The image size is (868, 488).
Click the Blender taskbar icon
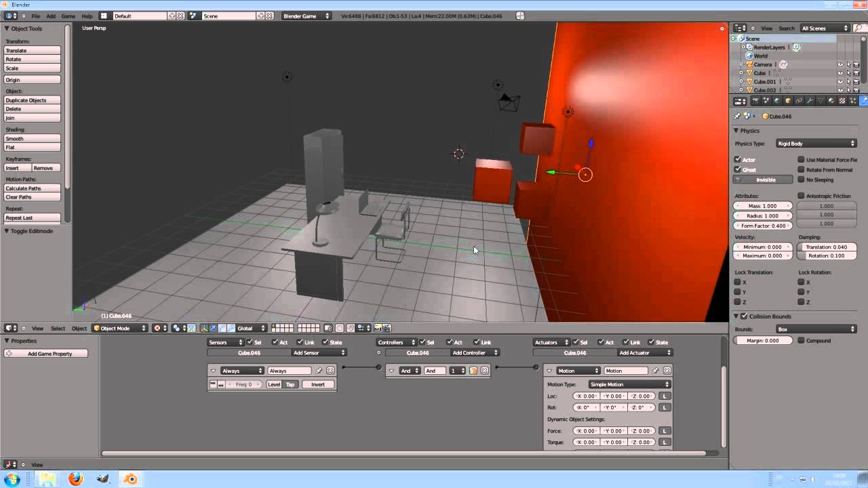point(130,479)
